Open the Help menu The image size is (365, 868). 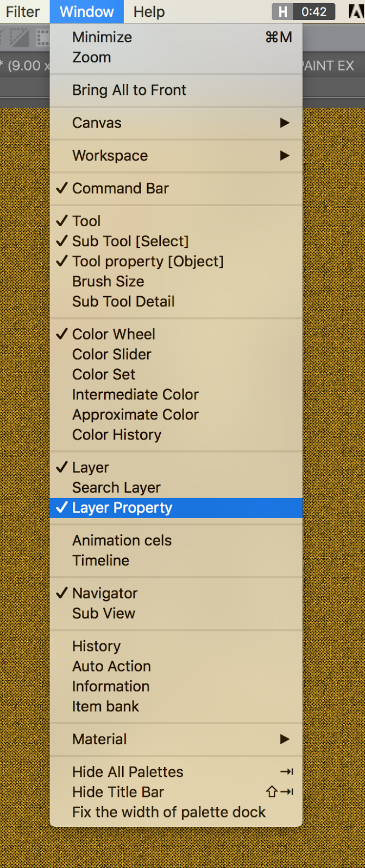tap(149, 11)
